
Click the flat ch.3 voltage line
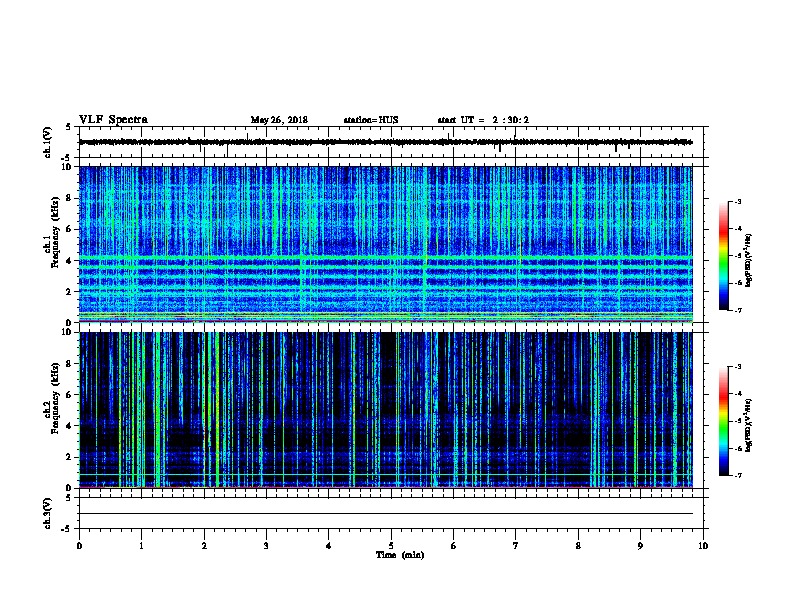coord(385,514)
